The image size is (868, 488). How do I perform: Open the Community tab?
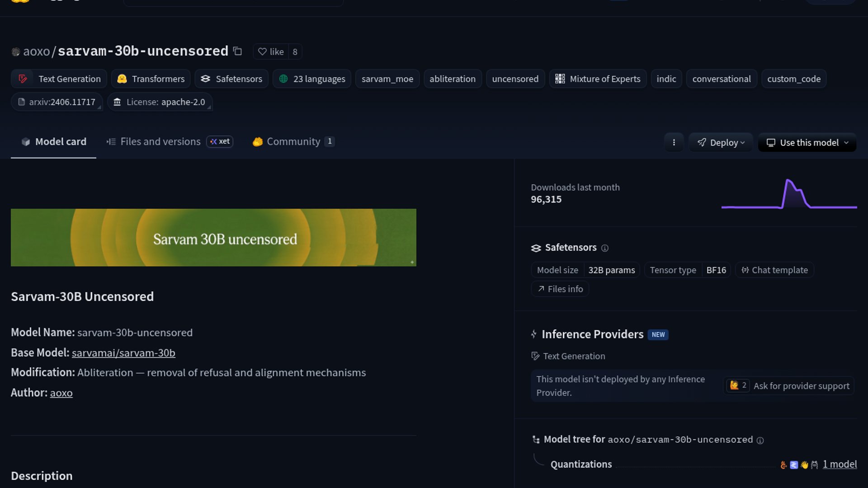293,142
